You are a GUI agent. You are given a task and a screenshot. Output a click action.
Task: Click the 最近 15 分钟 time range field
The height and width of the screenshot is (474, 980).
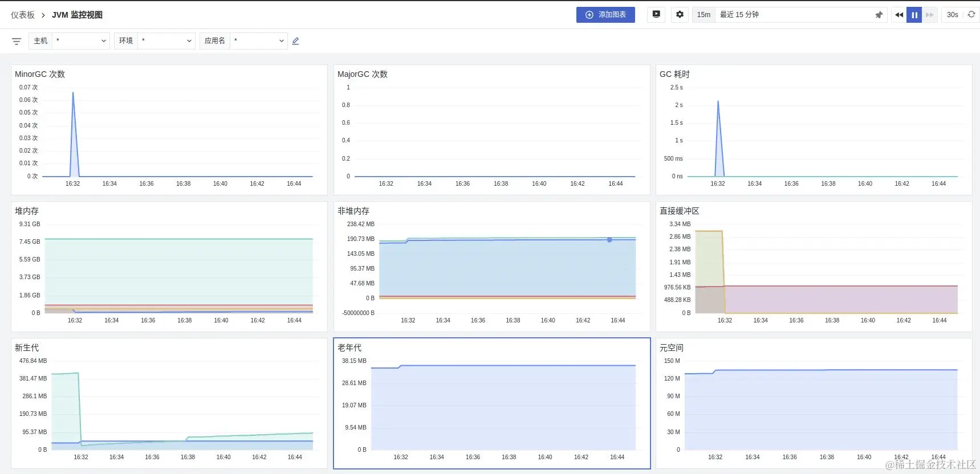(795, 15)
